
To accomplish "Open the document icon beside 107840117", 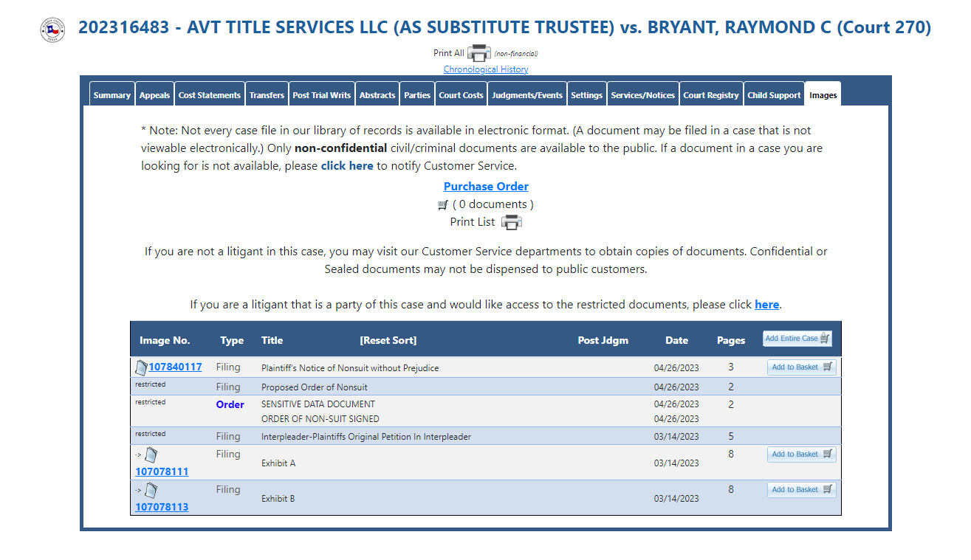I will pyautogui.click(x=141, y=367).
